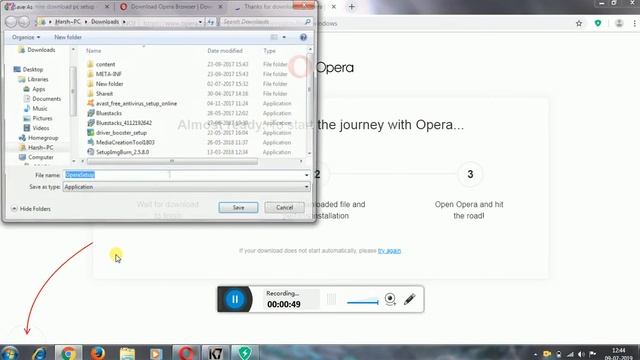Click the file list vertical scrollbar
Viewport: 640px width, 360px height.
click(309, 88)
